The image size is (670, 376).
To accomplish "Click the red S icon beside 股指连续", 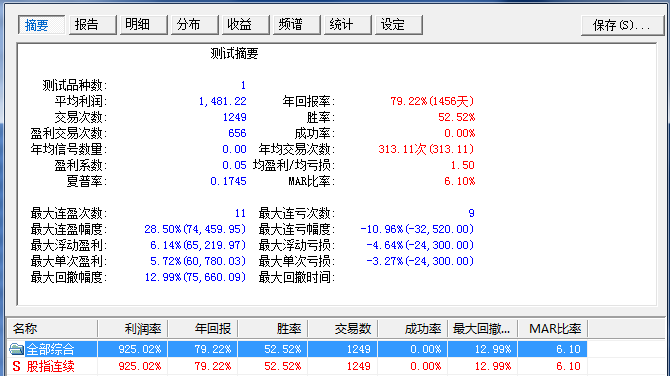I will tap(16, 366).
